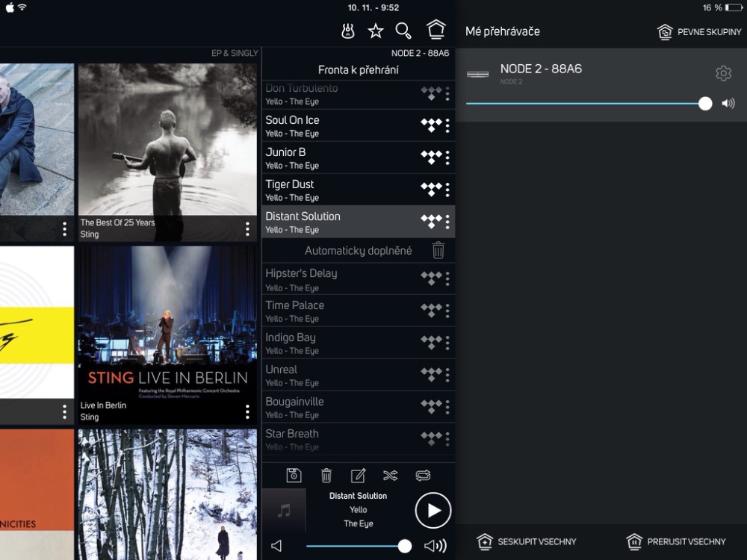This screenshot has height=560, width=747.
Task: Mute NODE 2 player speaker icon
Action: tap(728, 103)
